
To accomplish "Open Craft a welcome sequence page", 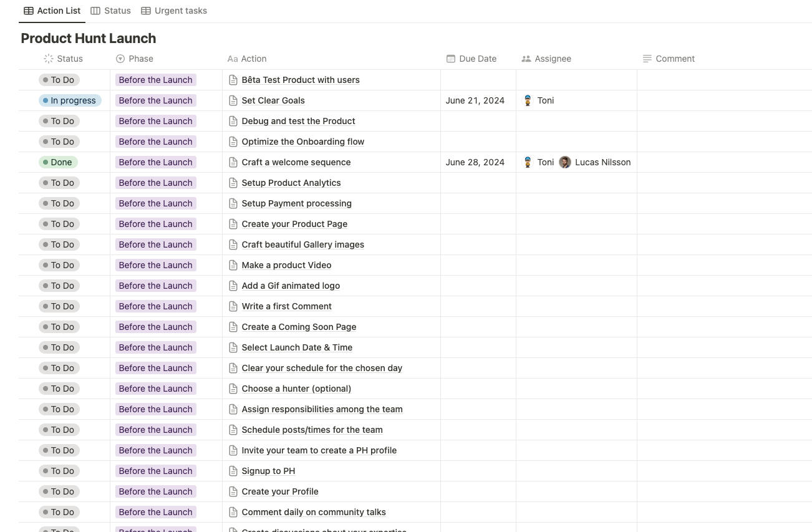I will 296,162.
